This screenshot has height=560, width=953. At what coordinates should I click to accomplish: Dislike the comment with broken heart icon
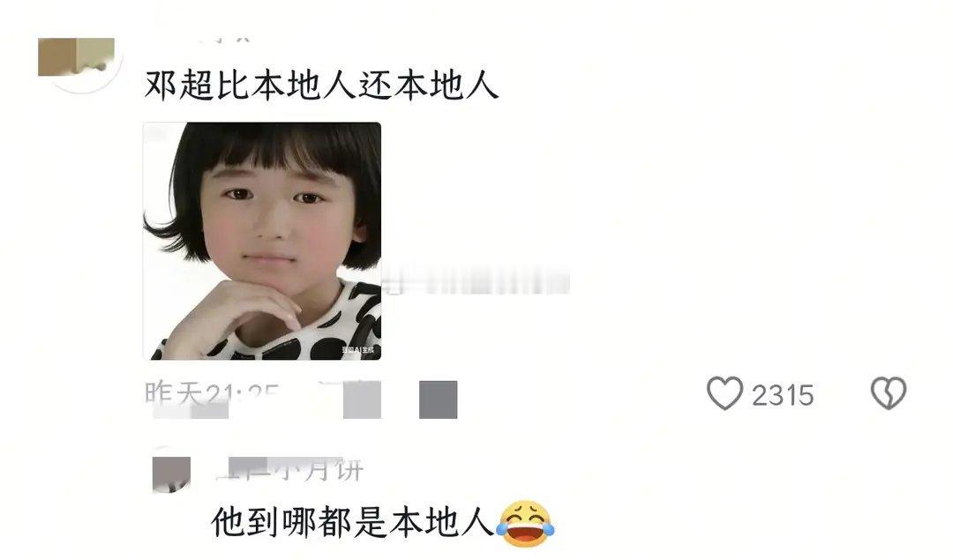(889, 393)
